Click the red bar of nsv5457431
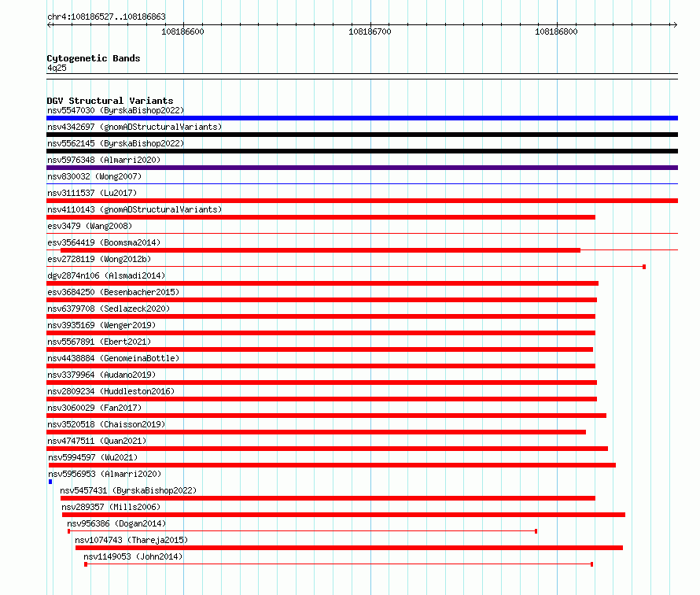Image resolution: width=700 pixels, height=595 pixels. (x=328, y=498)
